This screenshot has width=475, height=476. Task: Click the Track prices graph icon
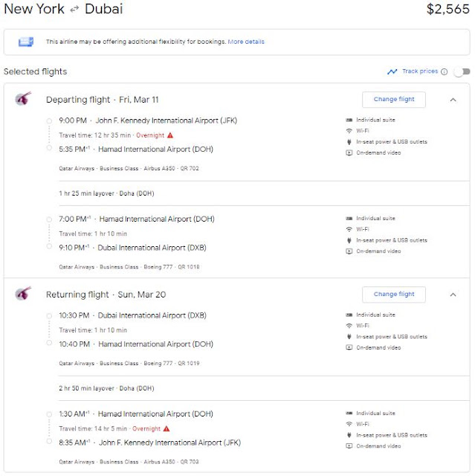point(392,71)
